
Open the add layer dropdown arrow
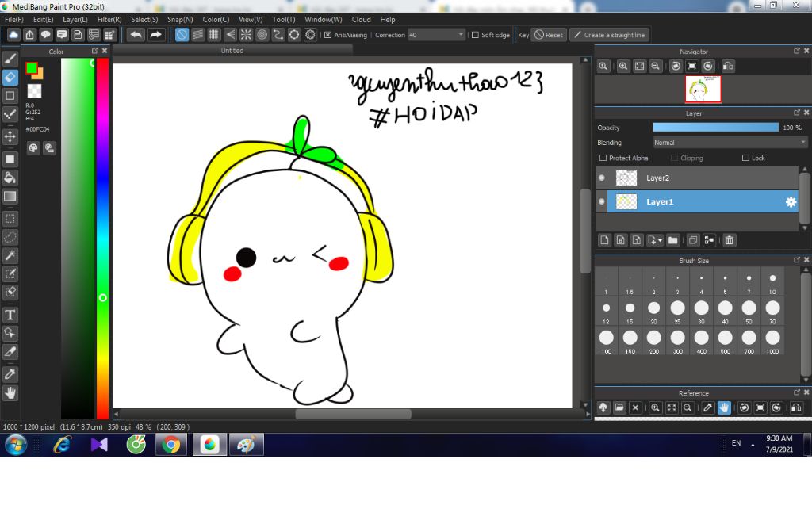[x=661, y=241]
